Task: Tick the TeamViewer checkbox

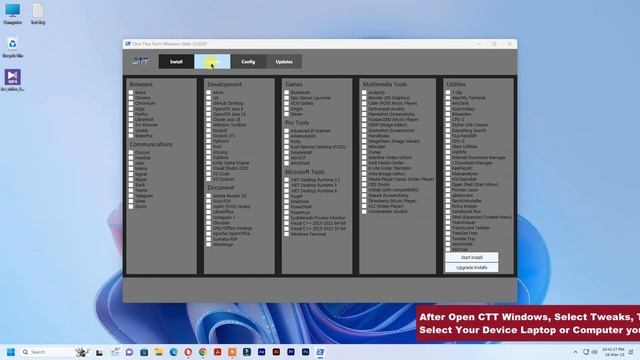Action: 448,222
